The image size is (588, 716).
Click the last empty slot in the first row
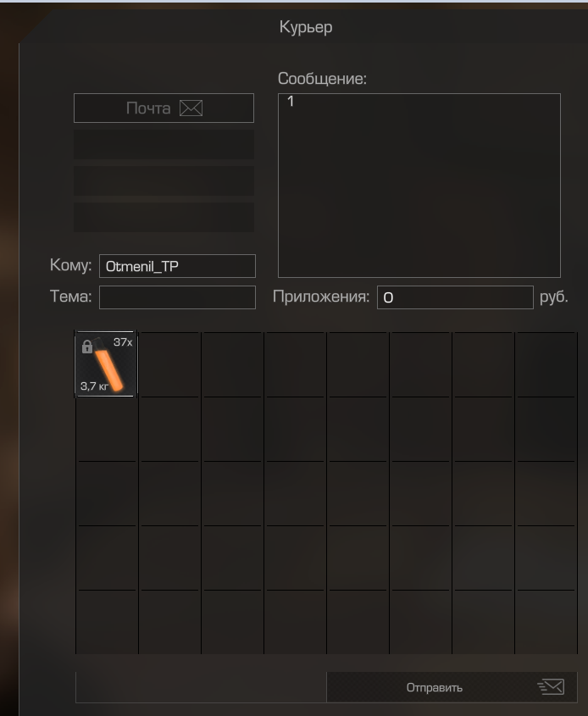546,364
